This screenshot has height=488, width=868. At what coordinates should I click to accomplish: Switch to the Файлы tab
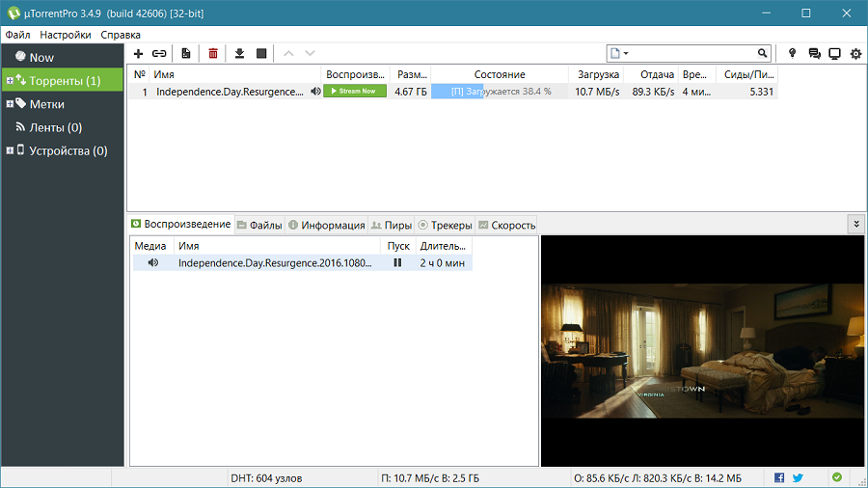259,225
